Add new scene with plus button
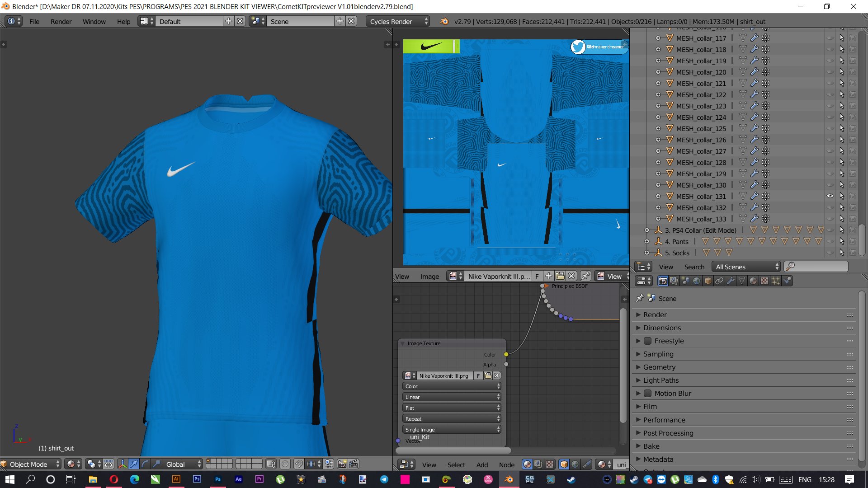This screenshot has height=488, width=868. (x=340, y=21)
